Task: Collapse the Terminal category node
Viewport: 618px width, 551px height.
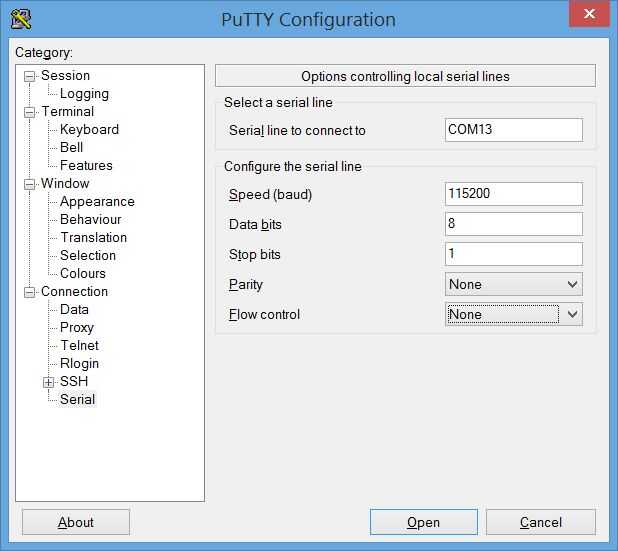Action: coord(30,112)
